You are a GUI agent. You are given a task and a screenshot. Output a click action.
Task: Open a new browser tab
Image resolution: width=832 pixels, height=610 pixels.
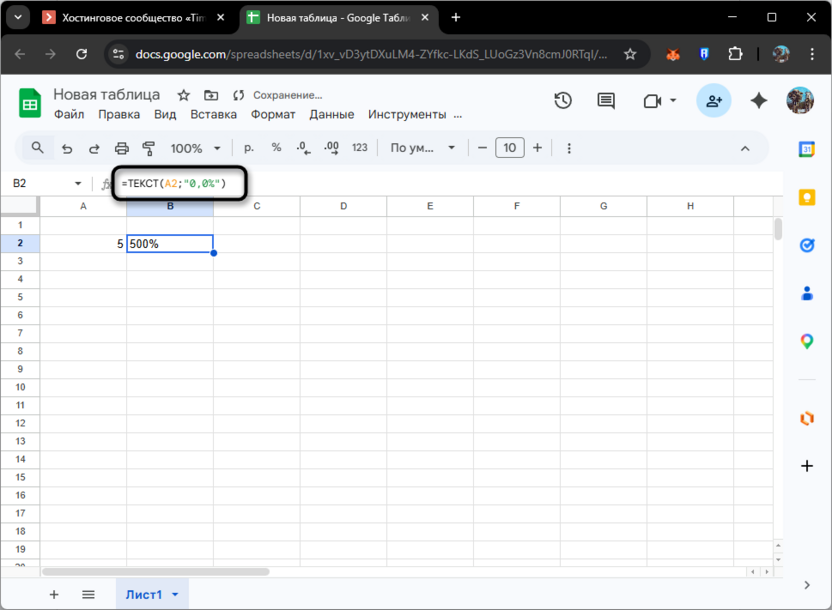pyautogui.click(x=455, y=18)
